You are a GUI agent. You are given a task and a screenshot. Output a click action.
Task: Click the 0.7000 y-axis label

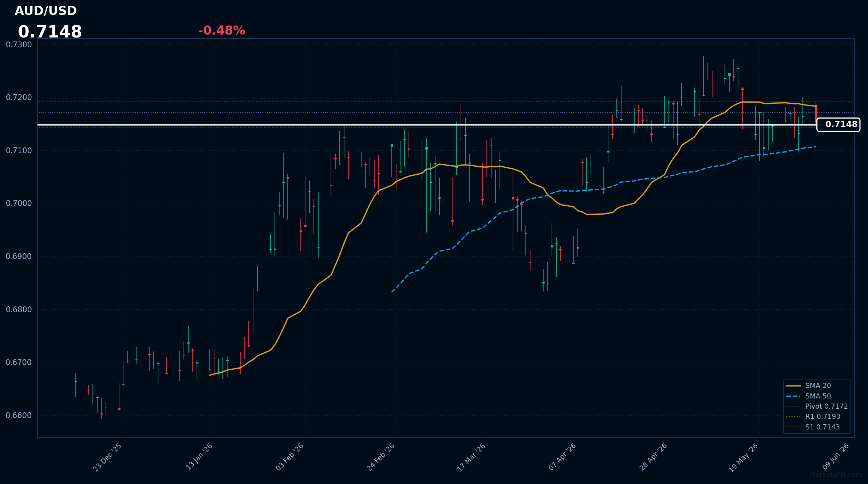point(19,203)
